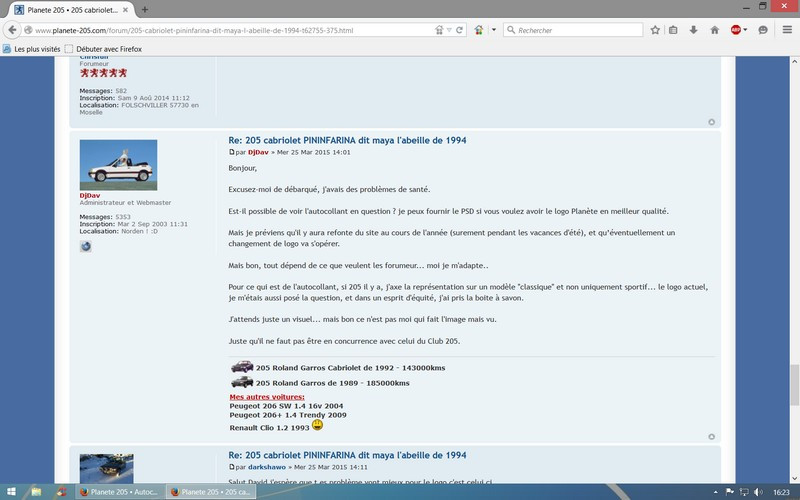Go back using the browser back arrow

coord(12,30)
